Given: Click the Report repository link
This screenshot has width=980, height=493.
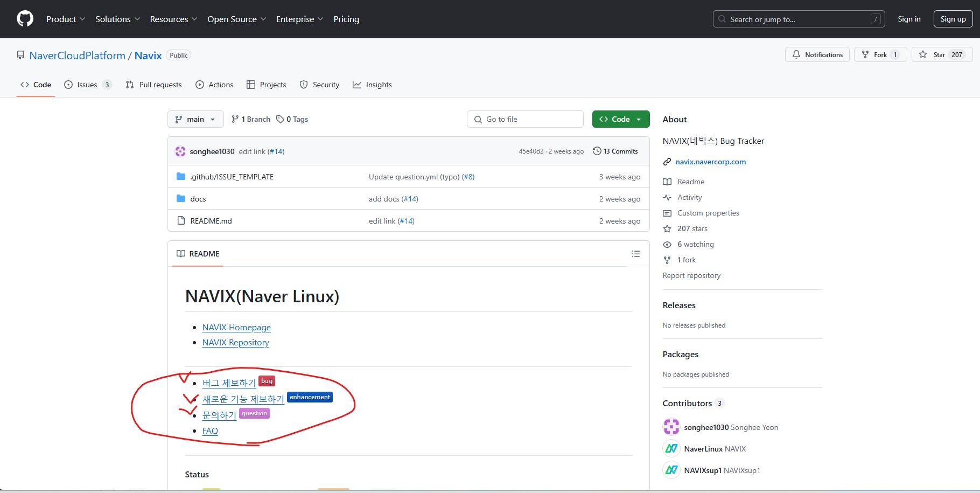Looking at the screenshot, I should [691, 275].
